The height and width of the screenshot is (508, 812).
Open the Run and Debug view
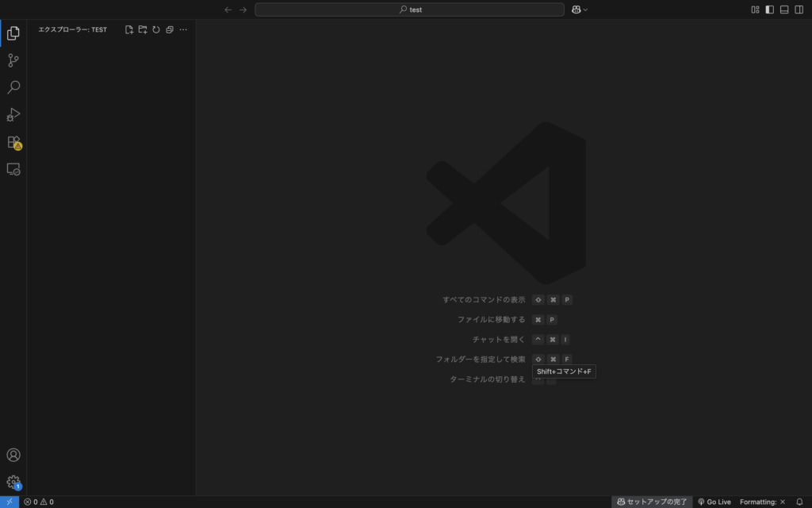13,114
